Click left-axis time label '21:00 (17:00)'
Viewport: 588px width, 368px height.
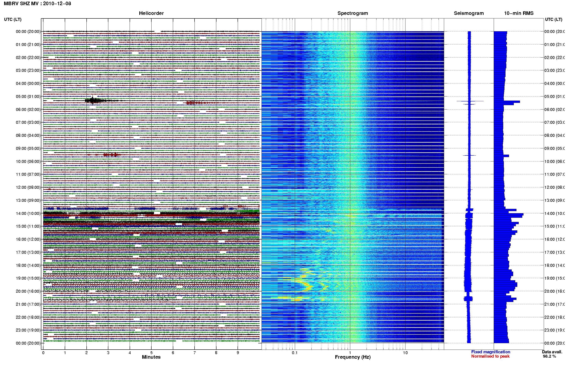(x=28, y=304)
